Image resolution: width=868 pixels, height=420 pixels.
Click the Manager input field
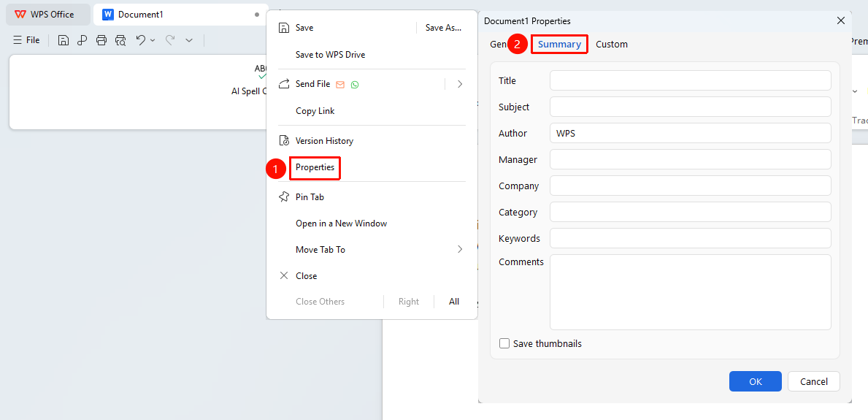(691, 159)
